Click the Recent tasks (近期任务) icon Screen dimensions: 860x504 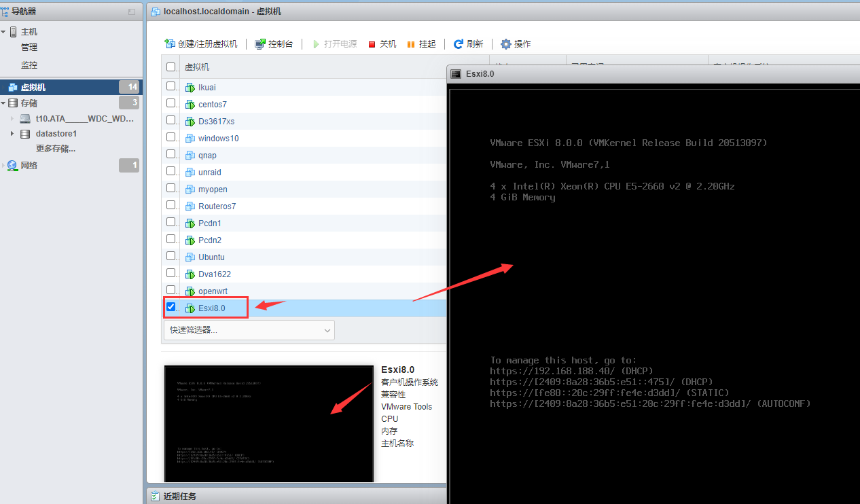pos(155,497)
